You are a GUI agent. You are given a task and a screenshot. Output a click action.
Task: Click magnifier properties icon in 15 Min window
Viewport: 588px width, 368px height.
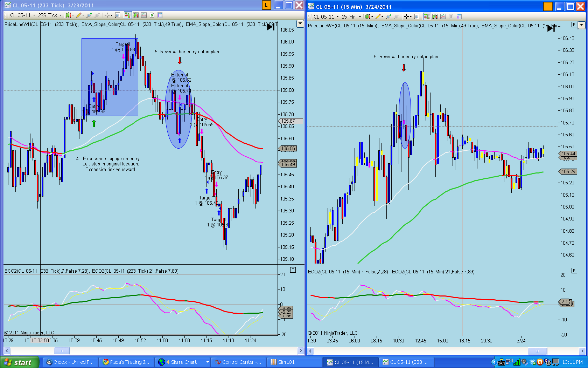coord(416,16)
